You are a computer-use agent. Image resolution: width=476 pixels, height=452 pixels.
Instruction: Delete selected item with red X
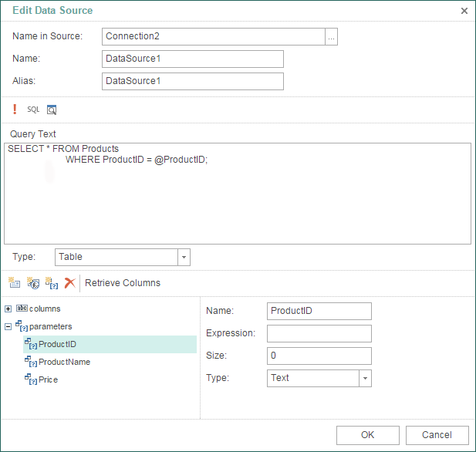(x=70, y=283)
